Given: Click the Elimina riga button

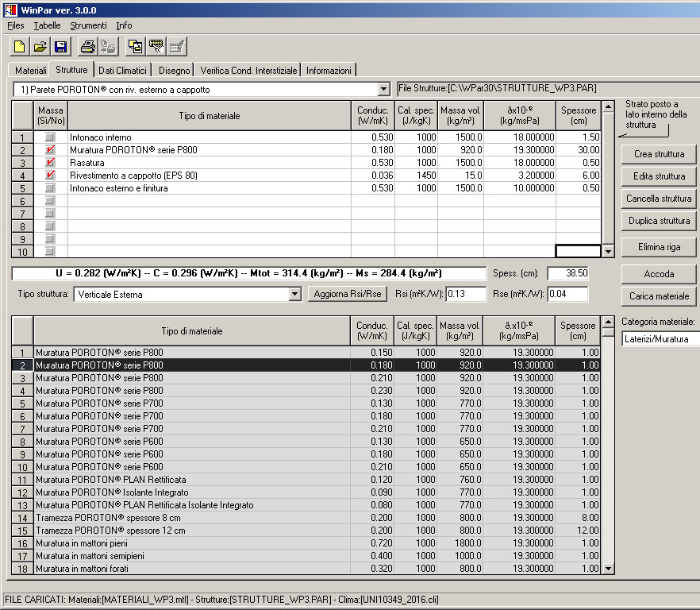Looking at the screenshot, I should 659,247.
